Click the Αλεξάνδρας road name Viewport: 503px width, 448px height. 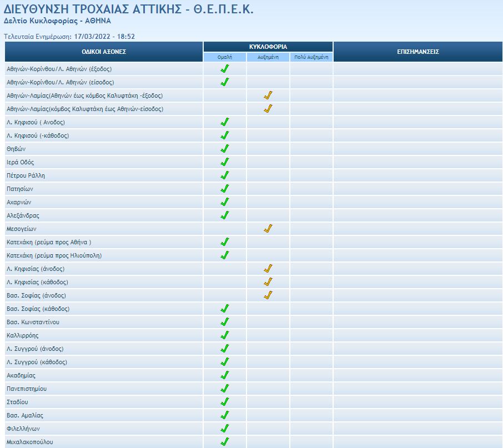click(x=23, y=215)
